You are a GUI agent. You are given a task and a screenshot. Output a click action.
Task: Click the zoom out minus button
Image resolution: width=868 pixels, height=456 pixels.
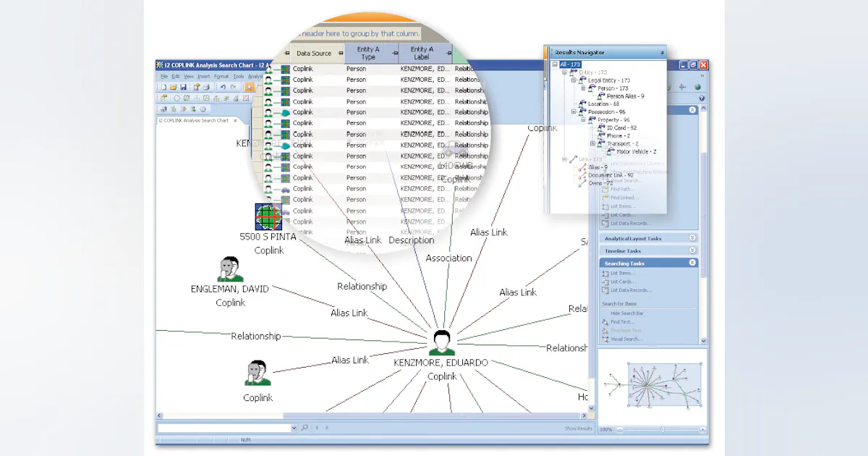tap(621, 430)
